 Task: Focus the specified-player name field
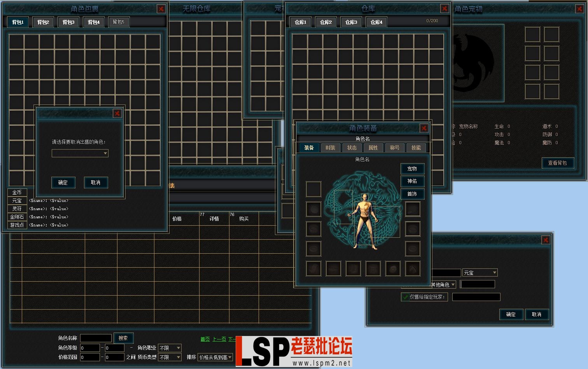pos(476,297)
